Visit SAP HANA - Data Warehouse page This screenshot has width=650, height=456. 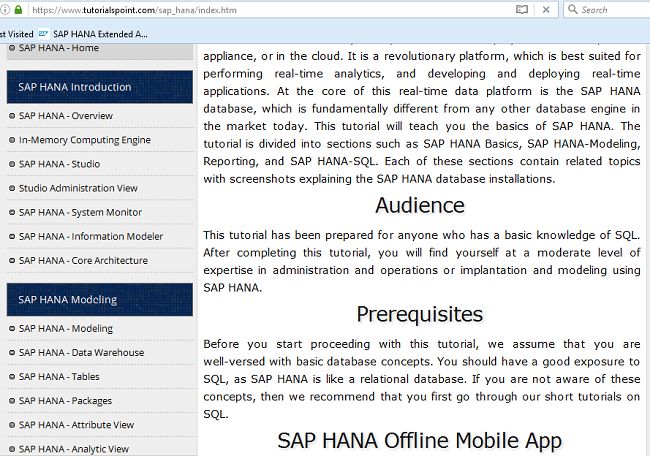pos(81,352)
